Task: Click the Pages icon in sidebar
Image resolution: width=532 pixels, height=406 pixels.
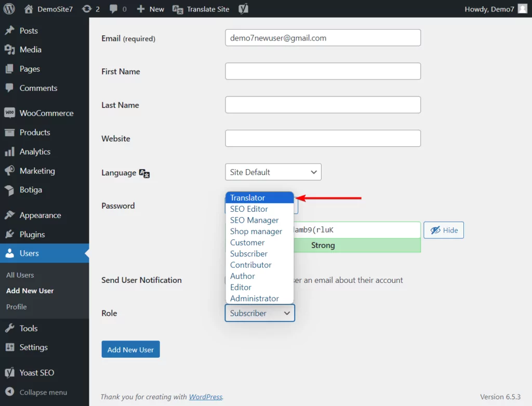Action: [9, 69]
